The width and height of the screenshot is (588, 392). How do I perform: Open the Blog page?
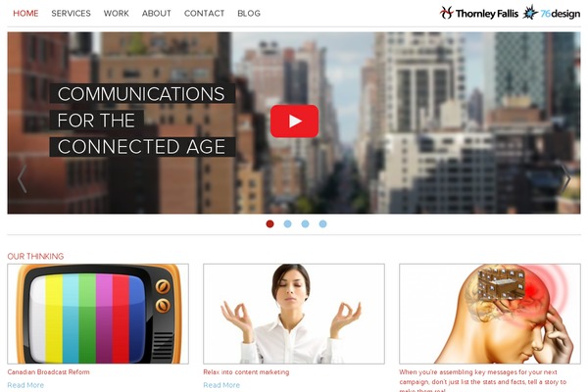(249, 13)
